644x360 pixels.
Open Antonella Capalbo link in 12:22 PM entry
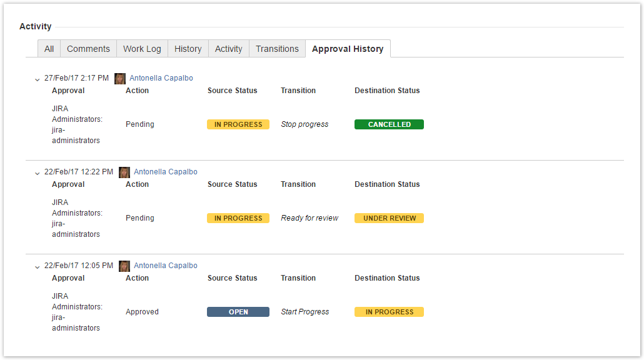166,172
